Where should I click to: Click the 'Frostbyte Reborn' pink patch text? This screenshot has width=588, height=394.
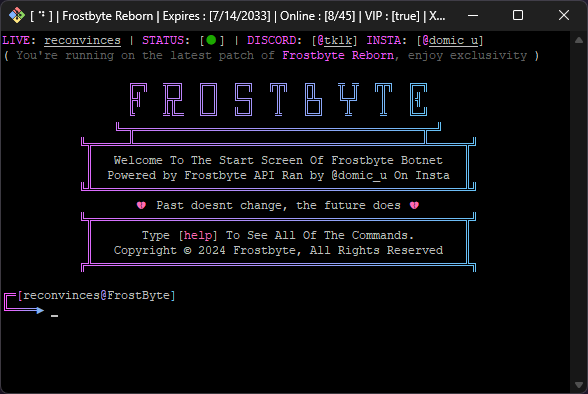pos(338,55)
